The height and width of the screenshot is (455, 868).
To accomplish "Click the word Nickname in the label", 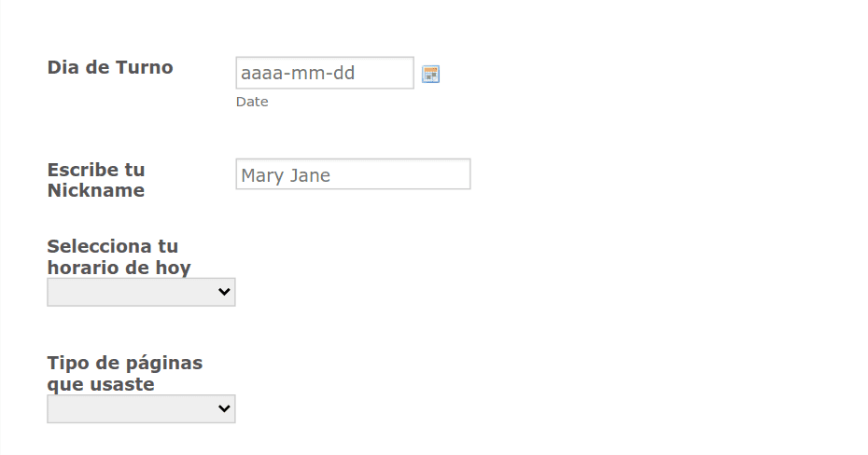I will [x=96, y=190].
